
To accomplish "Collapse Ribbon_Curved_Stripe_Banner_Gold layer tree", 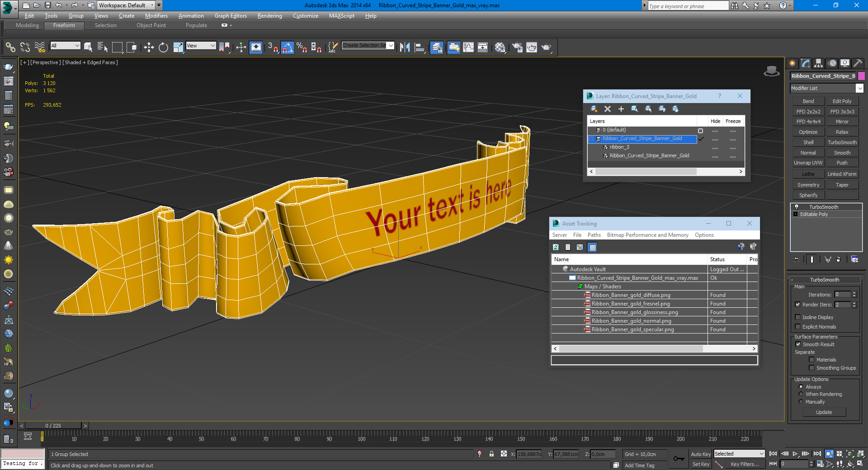I will (x=591, y=139).
